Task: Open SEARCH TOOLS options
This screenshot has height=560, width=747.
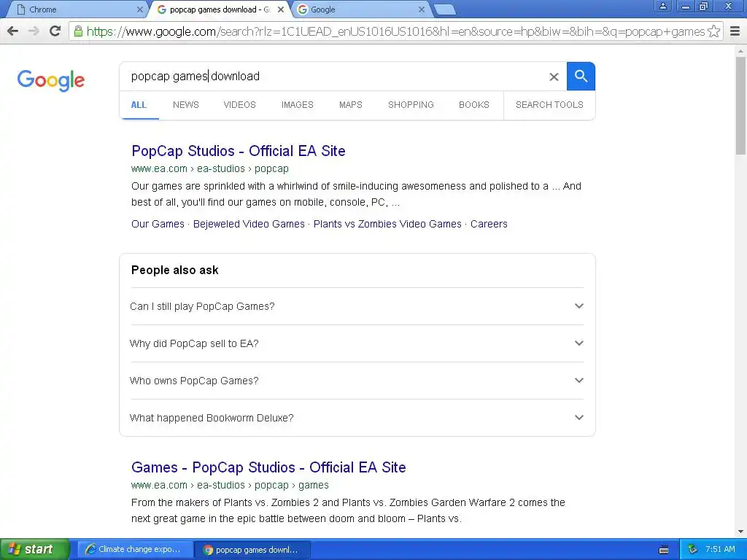Action: (x=549, y=105)
